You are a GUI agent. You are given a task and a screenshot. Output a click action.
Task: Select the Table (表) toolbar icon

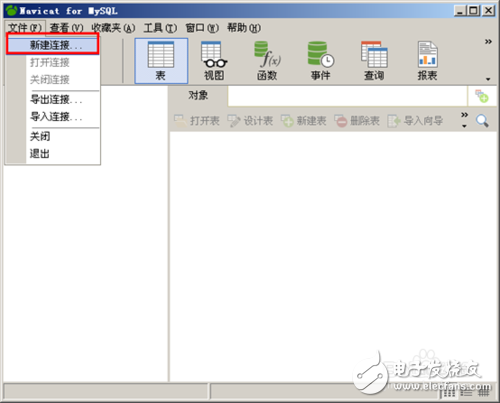pyautogui.click(x=161, y=61)
